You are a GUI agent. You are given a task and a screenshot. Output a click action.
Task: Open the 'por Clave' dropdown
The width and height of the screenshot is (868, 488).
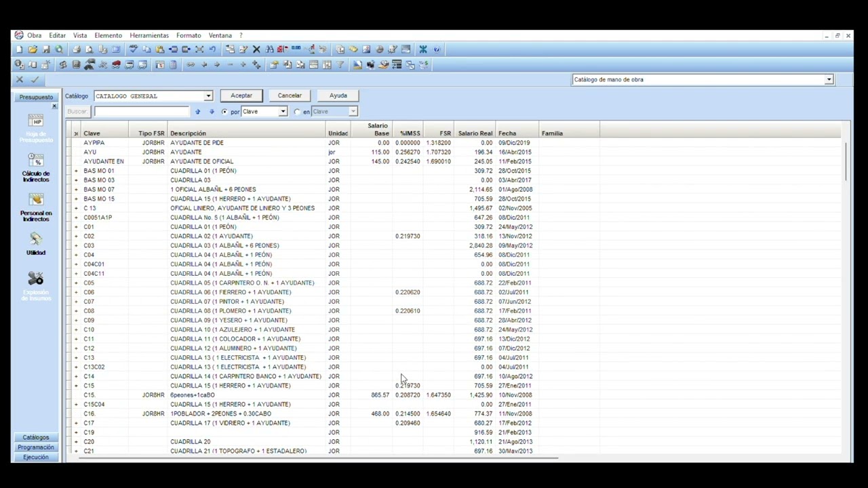pos(283,112)
